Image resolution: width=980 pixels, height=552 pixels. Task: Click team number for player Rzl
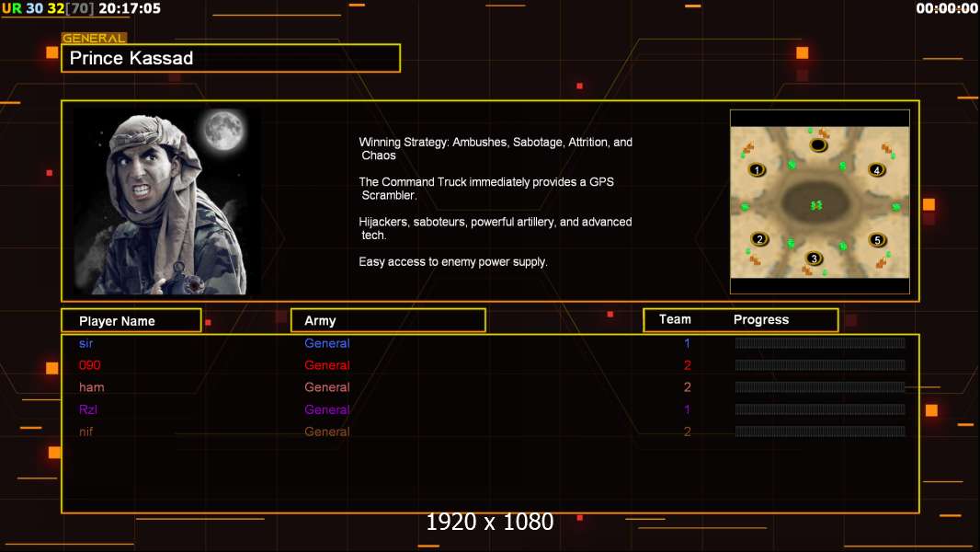click(687, 409)
